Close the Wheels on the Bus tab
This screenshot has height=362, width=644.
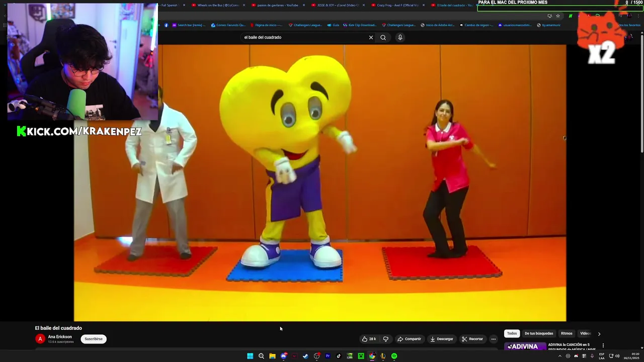(244, 5)
